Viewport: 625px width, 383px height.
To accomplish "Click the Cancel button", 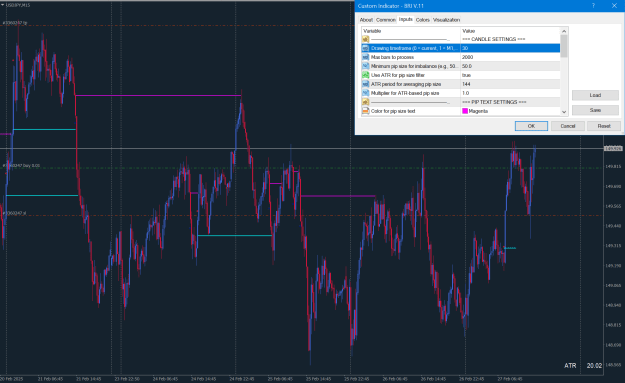I will [568, 126].
